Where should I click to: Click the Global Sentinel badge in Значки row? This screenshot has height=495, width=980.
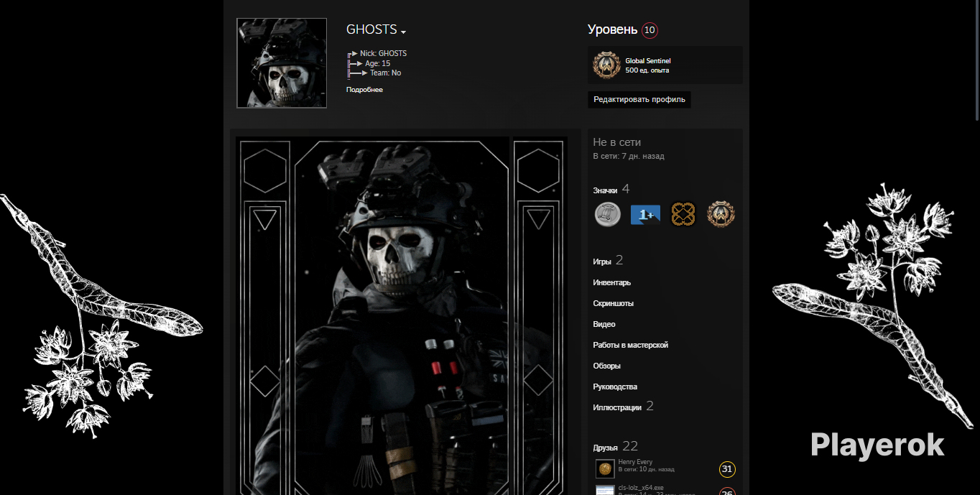tap(721, 214)
